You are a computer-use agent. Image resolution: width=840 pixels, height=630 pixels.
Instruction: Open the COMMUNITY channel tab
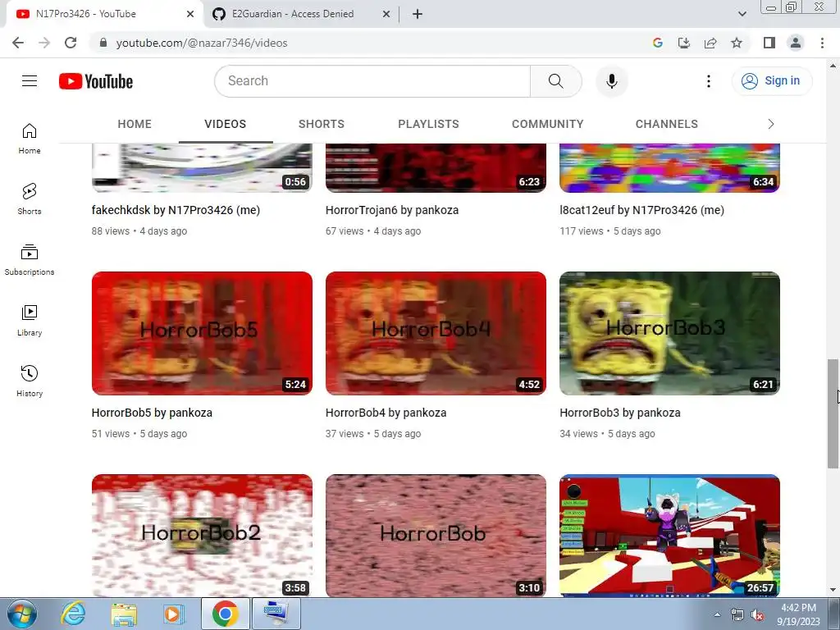pos(547,125)
